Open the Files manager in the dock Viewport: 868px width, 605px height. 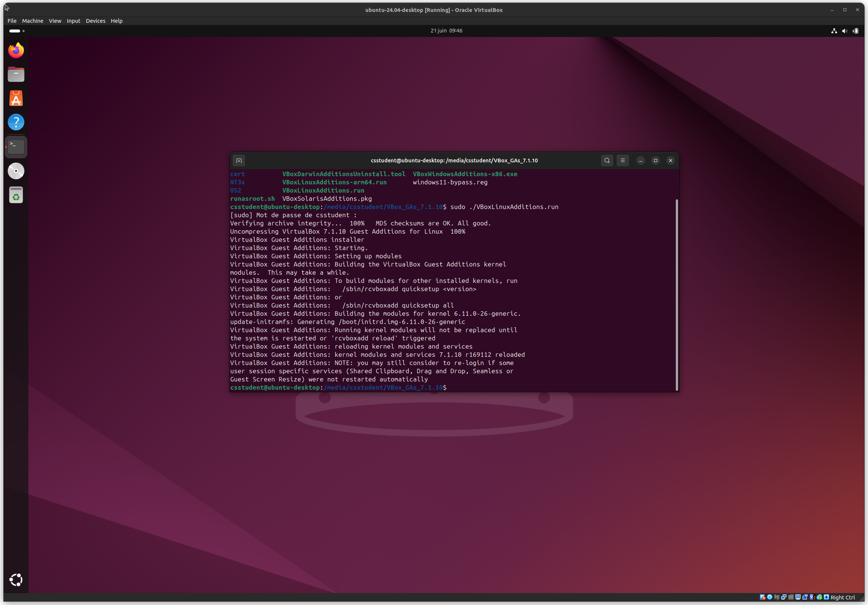coord(16,74)
